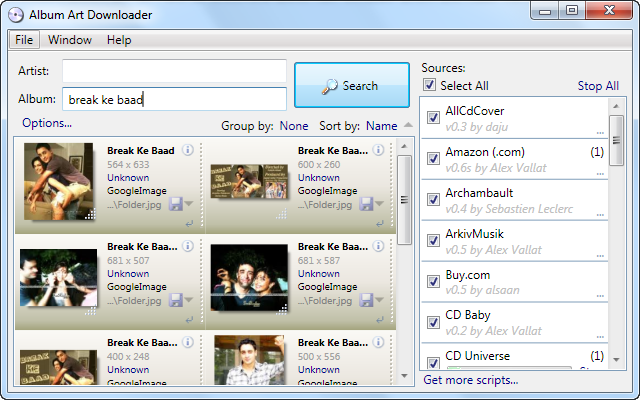The image size is (640, 400).
Task: Save the 681 x 507 image with the disk icon
Action: 176,300
